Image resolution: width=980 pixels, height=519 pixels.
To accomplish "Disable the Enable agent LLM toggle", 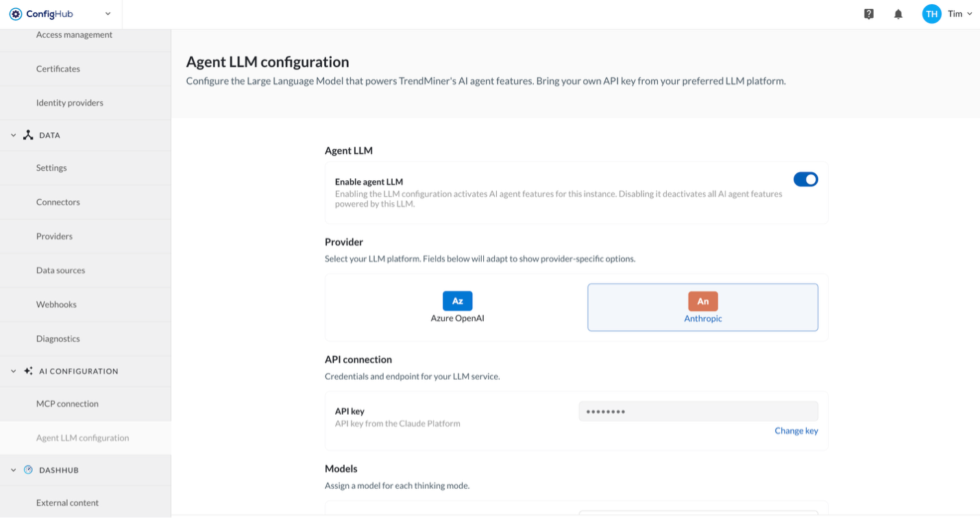I will pos(806,180).
